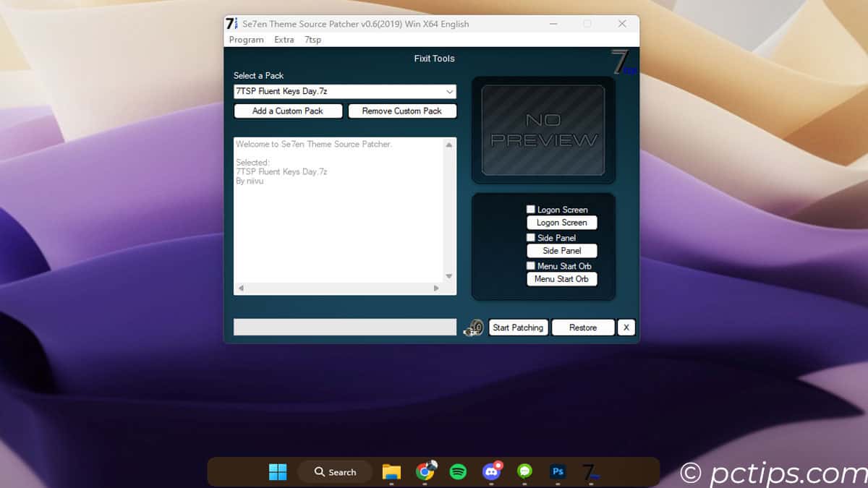Start patching the Fluent Keys Day pack
The image size is (868, 488).
[x=518, y=328]
